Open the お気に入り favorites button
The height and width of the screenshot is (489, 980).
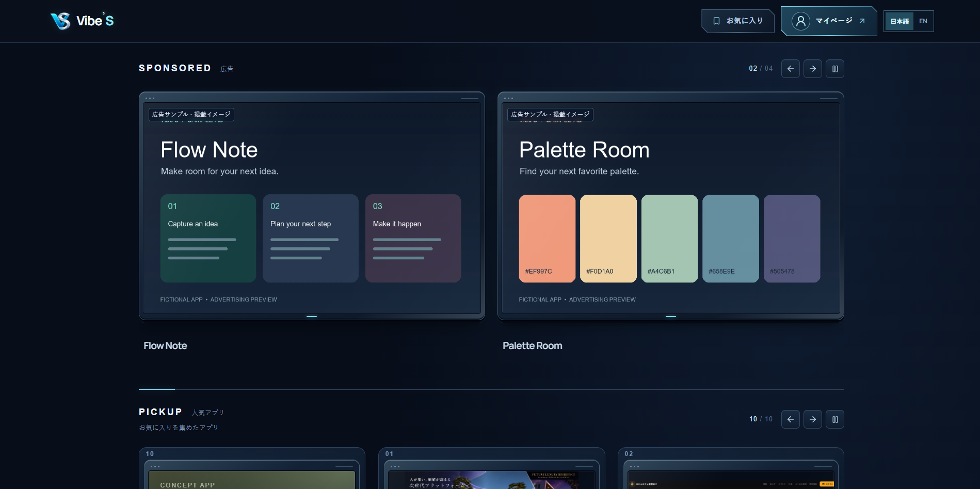(x=738, y=21)
